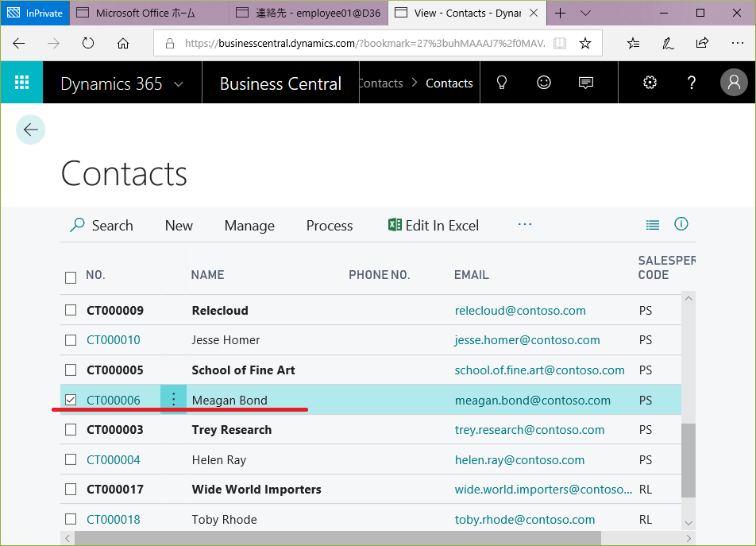Click the round back arrow above Contacts
This screenshot has width=756, height=546.
point(30,130)
